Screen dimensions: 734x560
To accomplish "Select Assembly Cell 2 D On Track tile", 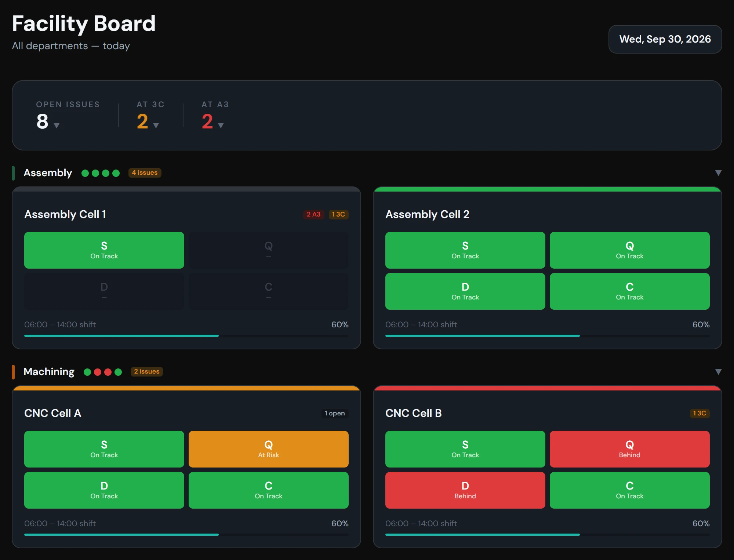I will (465, 291).
